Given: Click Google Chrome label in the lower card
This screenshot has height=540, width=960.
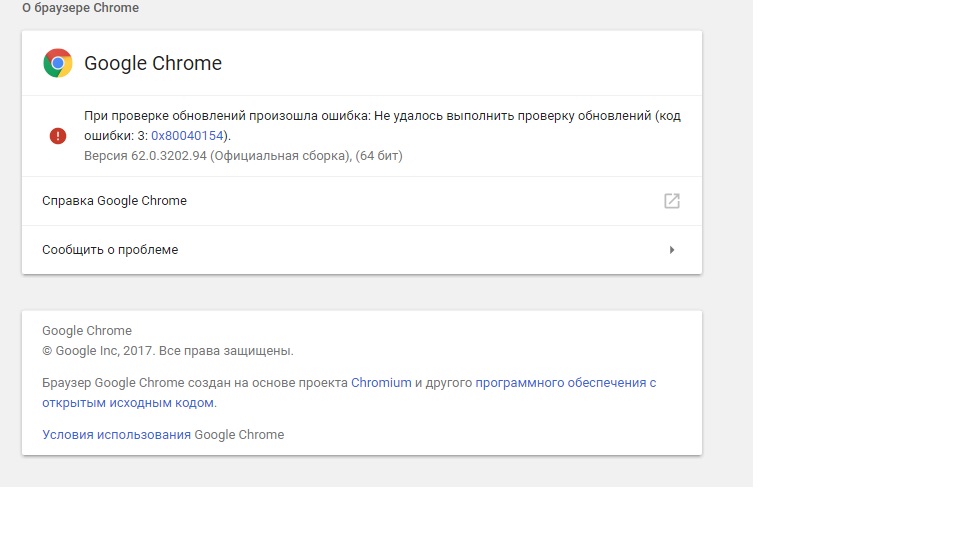Looking at the screenshot, I should coord(87,331).
